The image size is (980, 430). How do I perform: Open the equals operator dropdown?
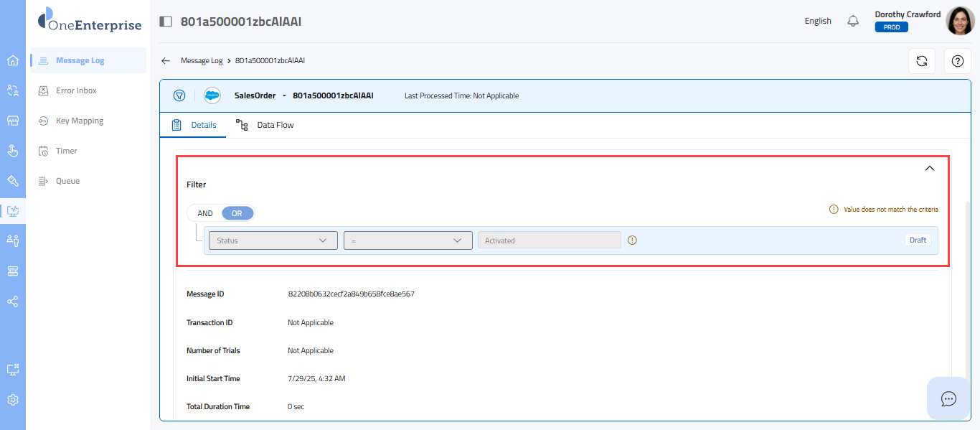tap(407, 240)
